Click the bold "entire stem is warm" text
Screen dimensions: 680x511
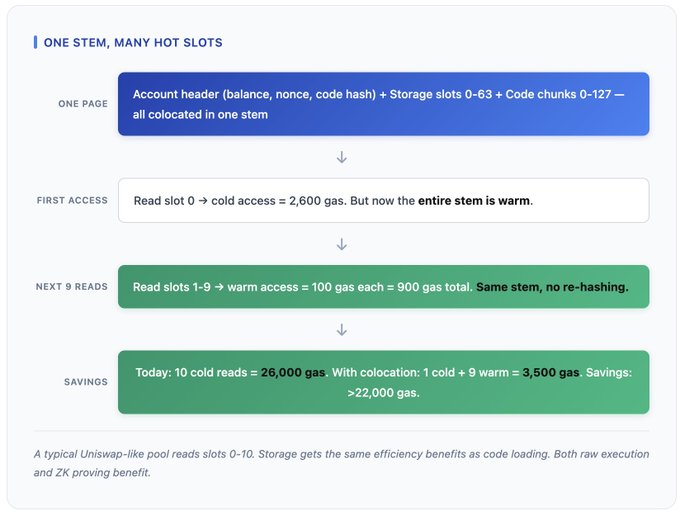click(x=474, y=201)
